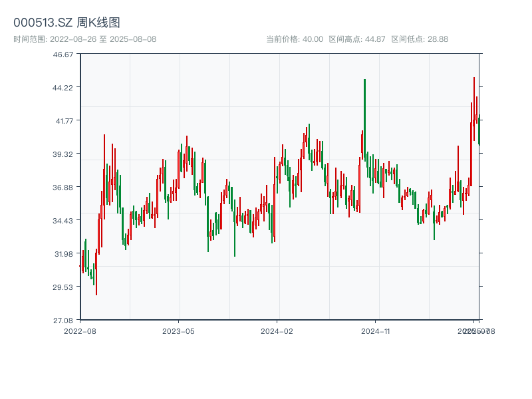
Task: Click the y-axis value 46.67
Action: 63,55
